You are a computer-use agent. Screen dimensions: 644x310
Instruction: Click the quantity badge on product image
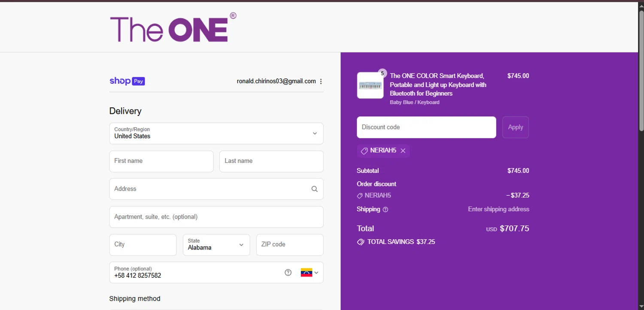click(382, 73)
